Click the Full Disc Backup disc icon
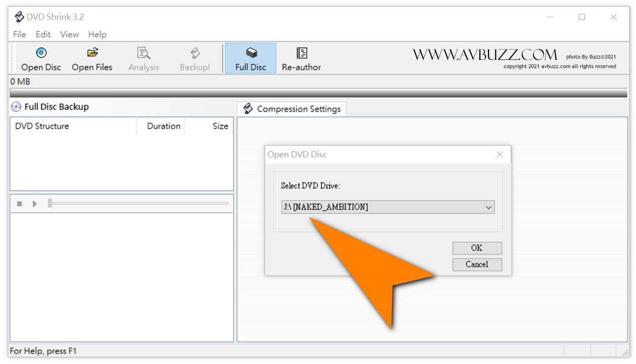Image resolution: width=636 pixels, height=364 pixels. coord(16,107)
